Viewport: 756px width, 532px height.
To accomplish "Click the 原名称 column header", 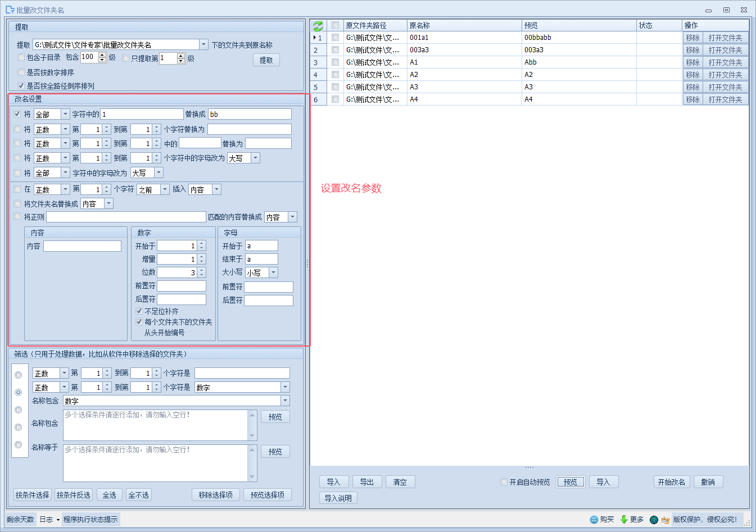I will pos(464,25).
